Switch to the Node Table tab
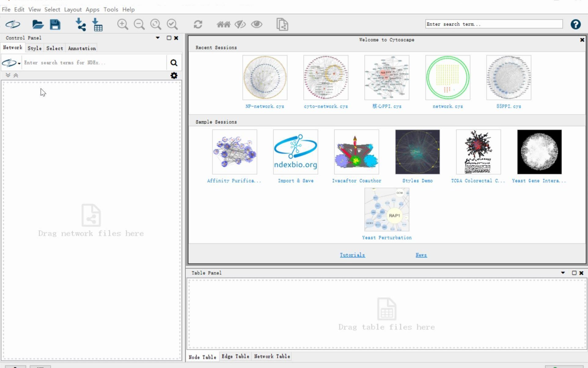Screen dimensions: 588x368 tap(202, 357)
